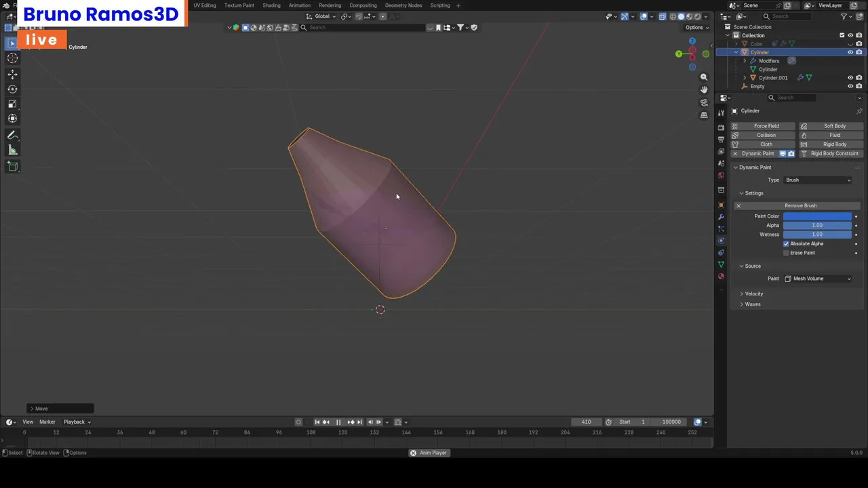Activate the Move tool in the toolbar
Viewport: 868px width, 488px height.
click(12, 75)
